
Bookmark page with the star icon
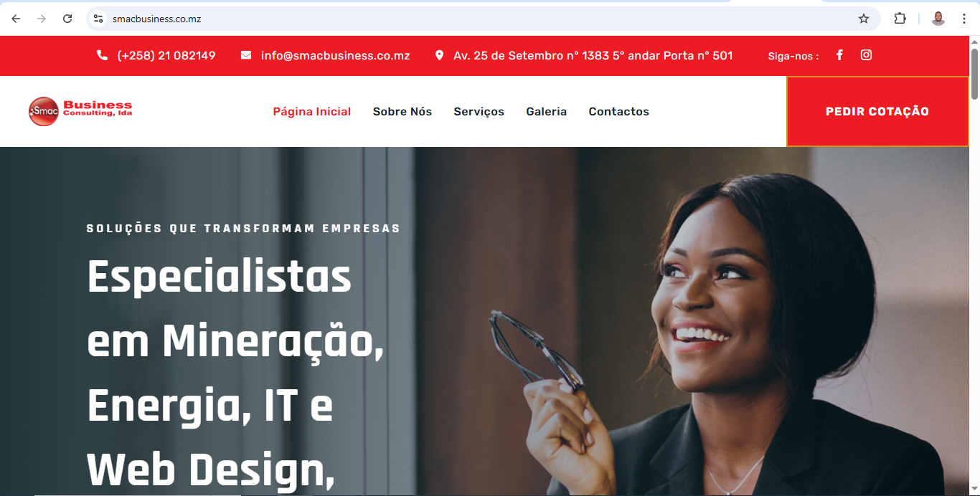(x=864, y=19)
